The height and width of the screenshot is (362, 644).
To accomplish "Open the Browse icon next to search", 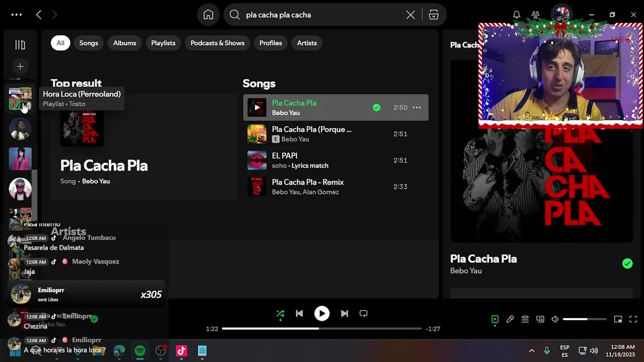I will click(434, 15).
